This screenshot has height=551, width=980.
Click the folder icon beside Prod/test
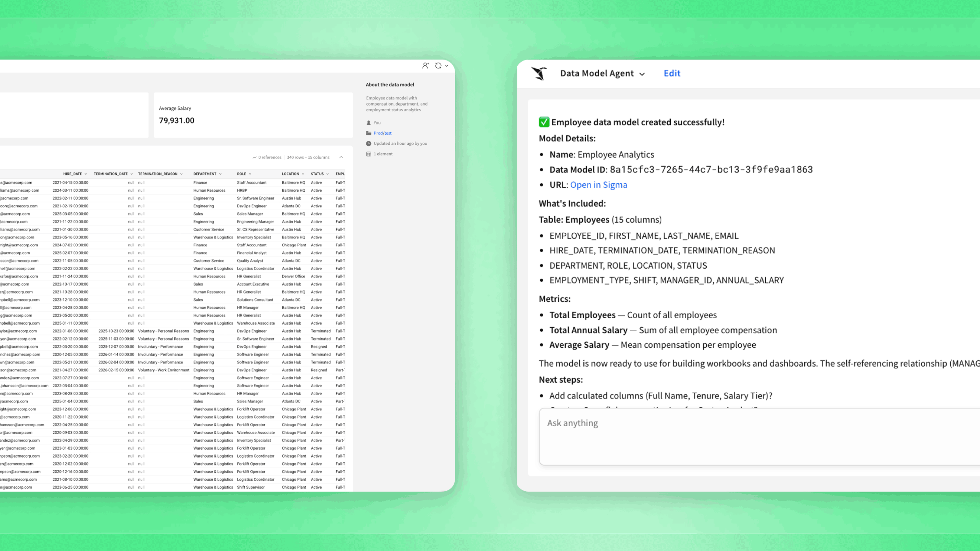[x=368, y=133]
